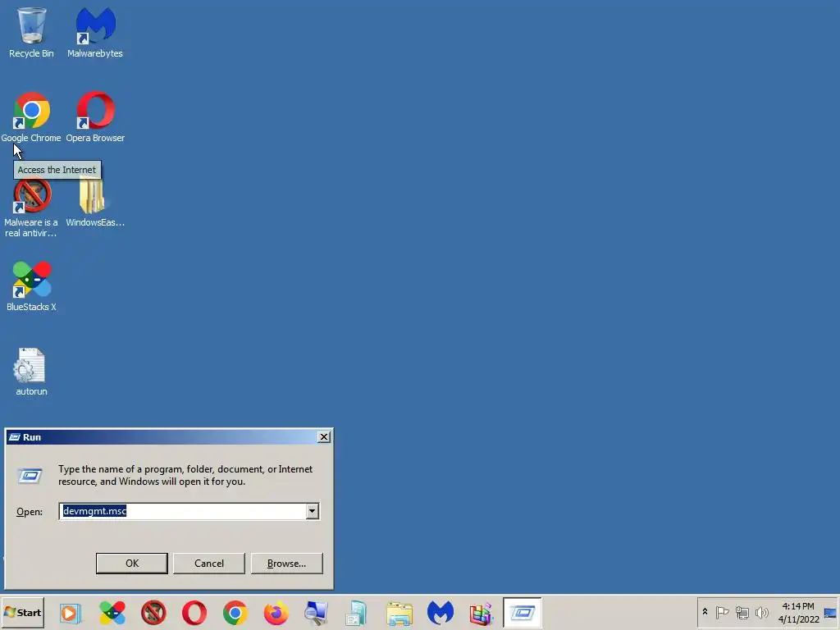Show hidden system tray icons
Image resolution: width=840 pixels, height=630 pixels.
[x=705, y=612]
